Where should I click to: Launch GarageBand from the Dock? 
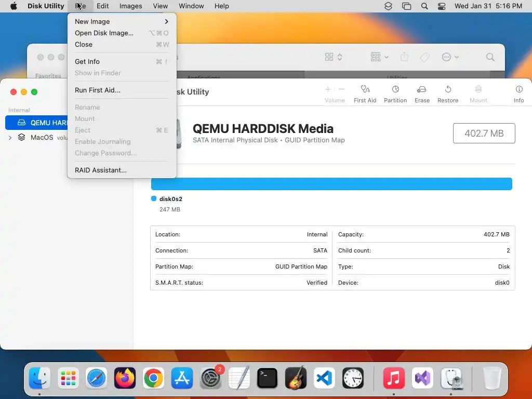pos(296,378)
